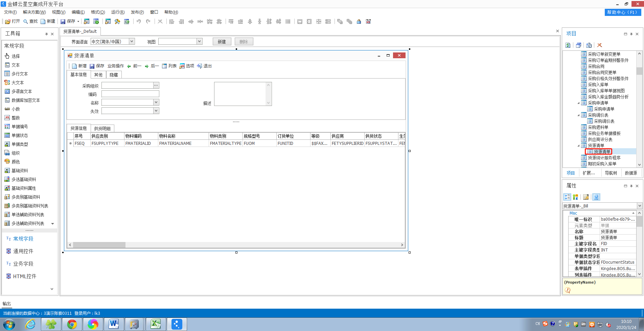The image size is (644, 331).
Task: Click 业务操作 in the form toolbar
Action: click(x=116, y=66)
